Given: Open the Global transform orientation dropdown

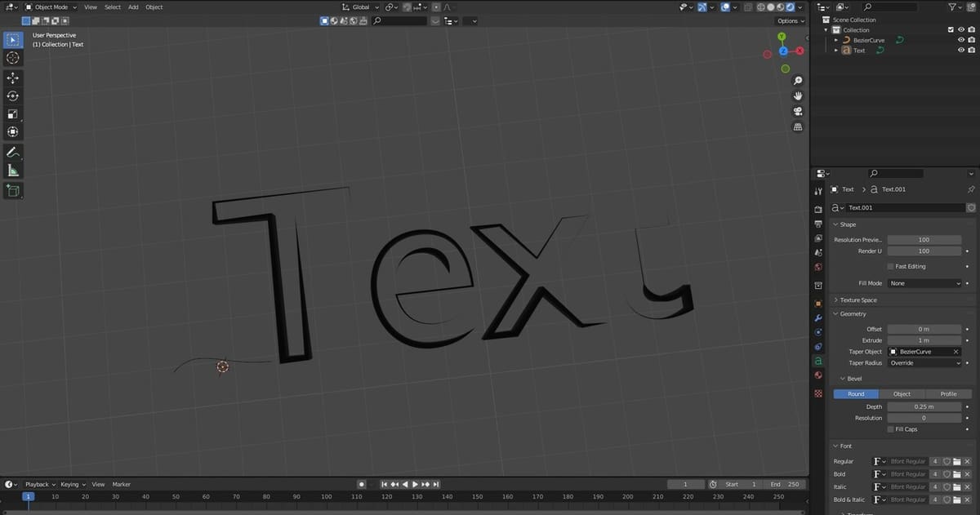Looking at the screenshot, I should (360, 7).
